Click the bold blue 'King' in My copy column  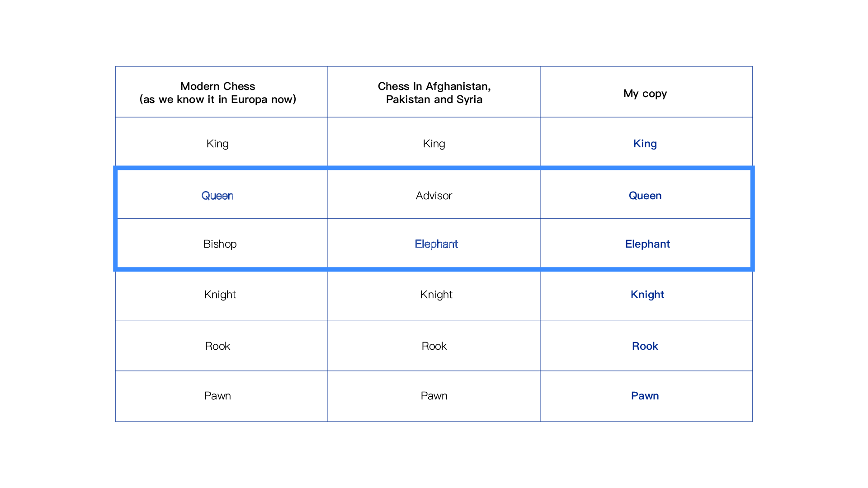(645, 144)
